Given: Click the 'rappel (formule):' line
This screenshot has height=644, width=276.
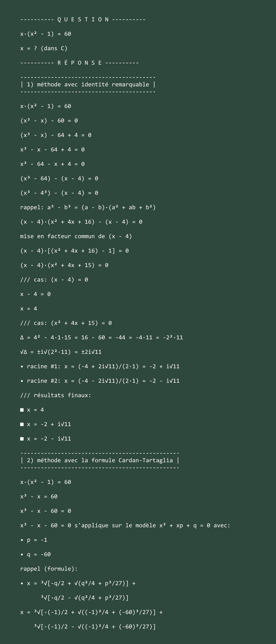Looking at the screenshot, I should 49,569.
